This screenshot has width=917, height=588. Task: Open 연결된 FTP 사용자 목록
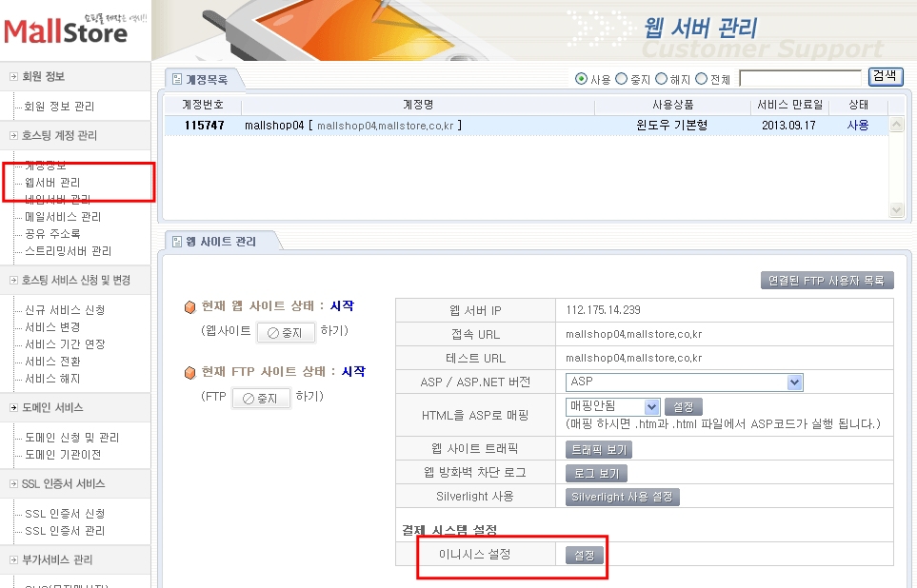tap(827, 281)
